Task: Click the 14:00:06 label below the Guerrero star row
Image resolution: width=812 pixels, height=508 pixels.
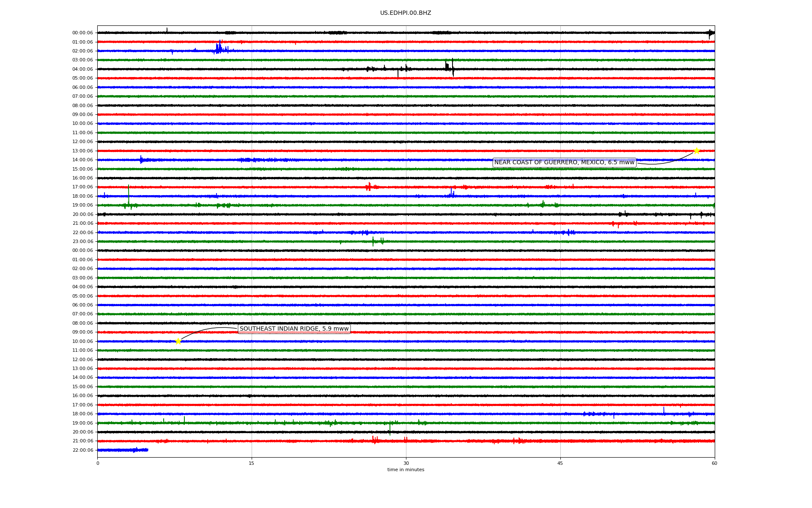Action: 82,160
